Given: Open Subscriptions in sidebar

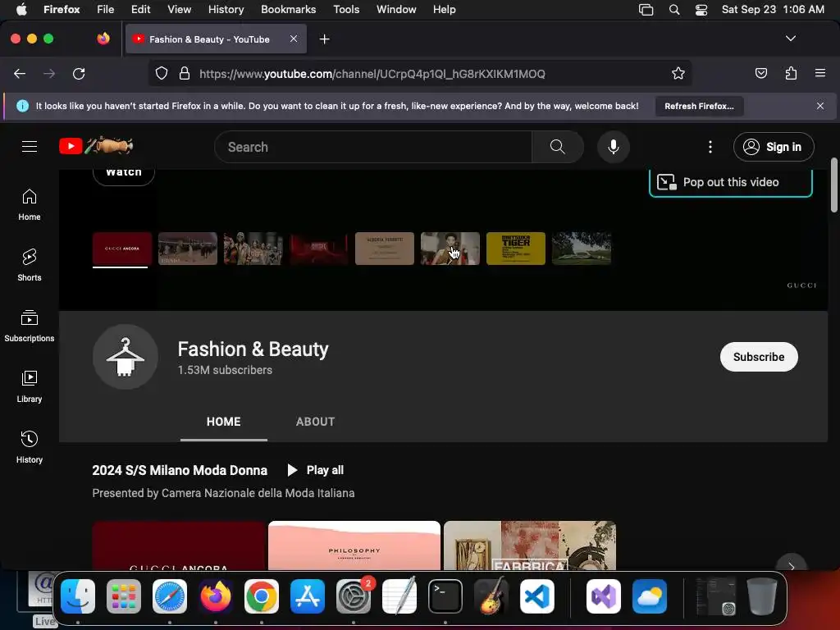Looking at the screenshot, I should tap(30, 326).
